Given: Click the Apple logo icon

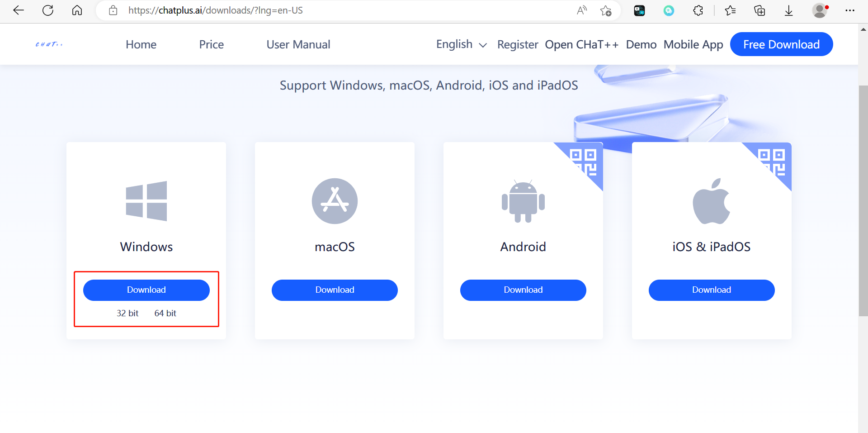Looking at the screenshot, I should [x=712, y=201].
